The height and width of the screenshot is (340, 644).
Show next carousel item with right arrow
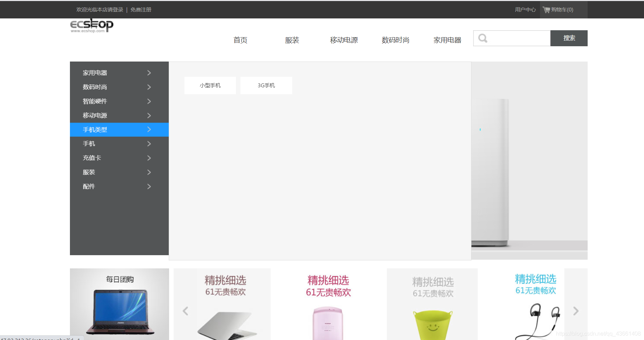point(576,311)
